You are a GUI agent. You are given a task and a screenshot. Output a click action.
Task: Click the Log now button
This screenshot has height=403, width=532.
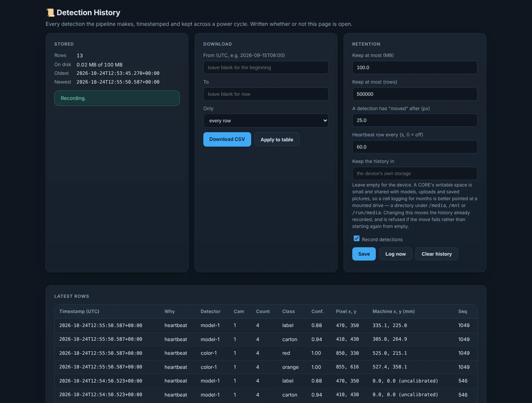[396, 254]
